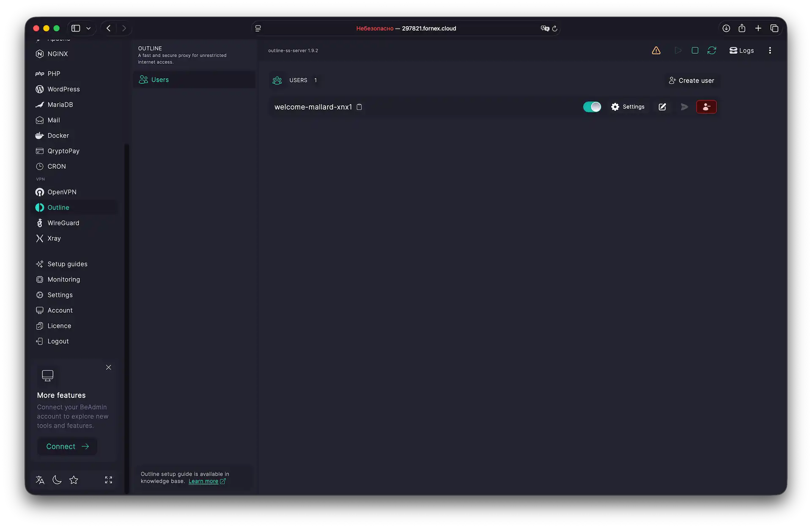Viewport: 812px width, 528px height.
Task: Open the three-dot server options menu
Action: coord(770,50)
